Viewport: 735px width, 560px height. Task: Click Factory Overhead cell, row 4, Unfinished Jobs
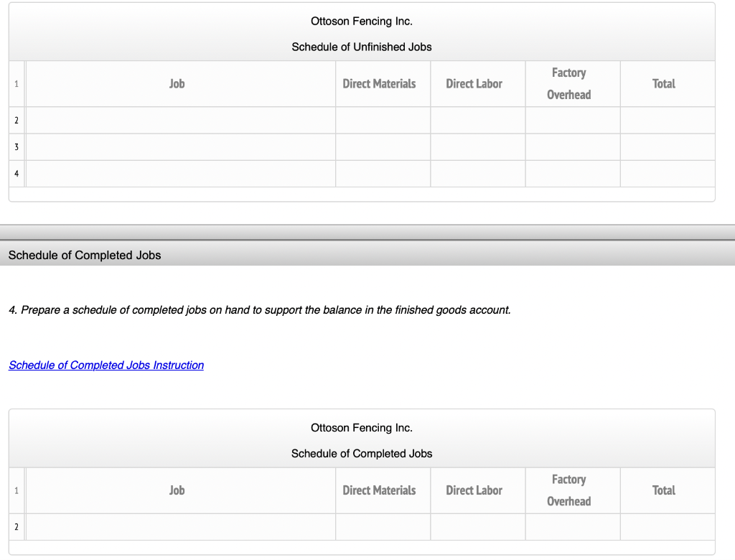point(572,174)
